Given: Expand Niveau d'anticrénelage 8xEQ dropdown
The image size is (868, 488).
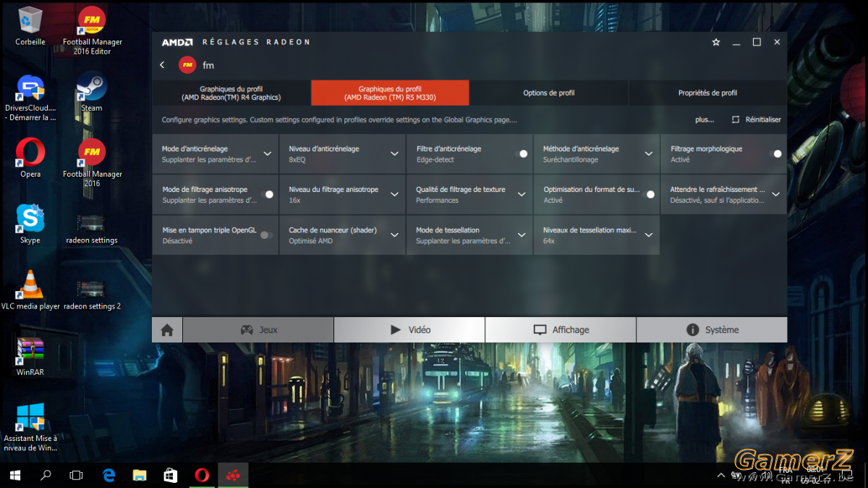Looking at the screenshot, I should [394, 153].
